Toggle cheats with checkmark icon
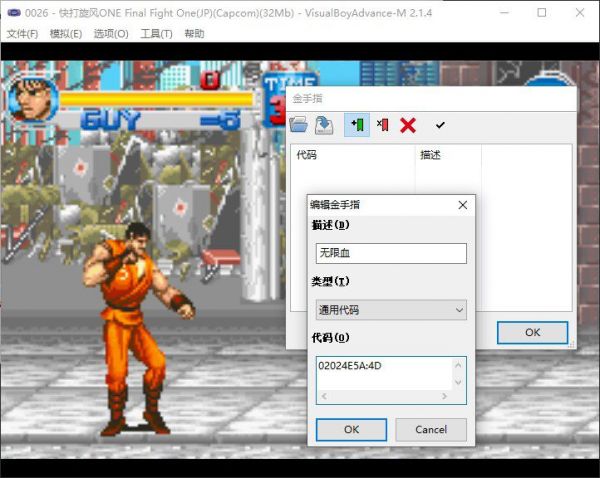600x478 pixels. point(440,125)
